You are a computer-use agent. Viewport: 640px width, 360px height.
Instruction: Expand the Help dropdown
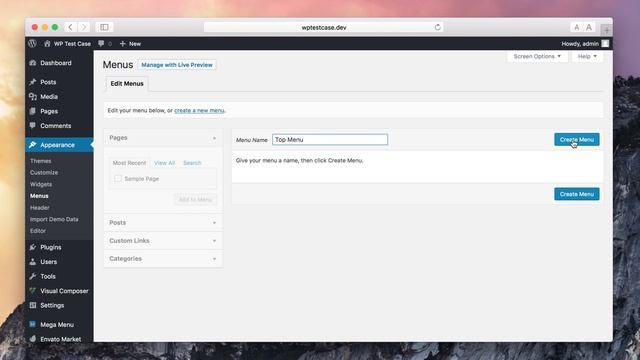(x=587, y=56)
